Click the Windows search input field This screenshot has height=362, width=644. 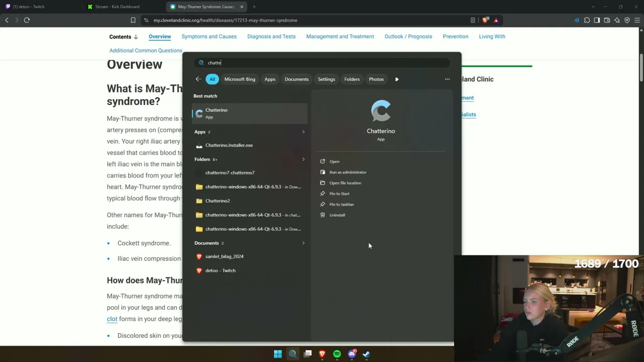[x=322, y=63]
